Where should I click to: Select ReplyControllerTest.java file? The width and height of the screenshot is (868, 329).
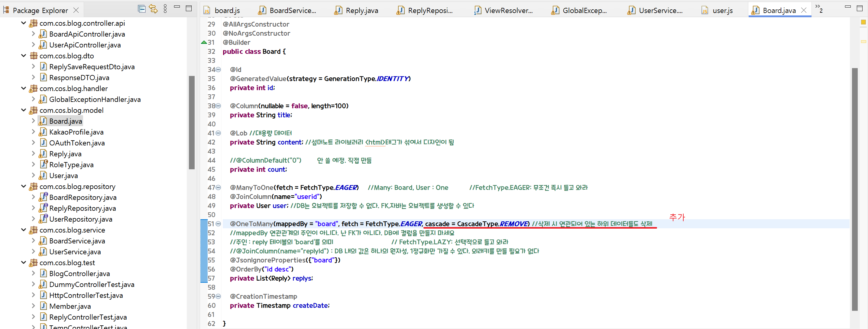(88, 317)
